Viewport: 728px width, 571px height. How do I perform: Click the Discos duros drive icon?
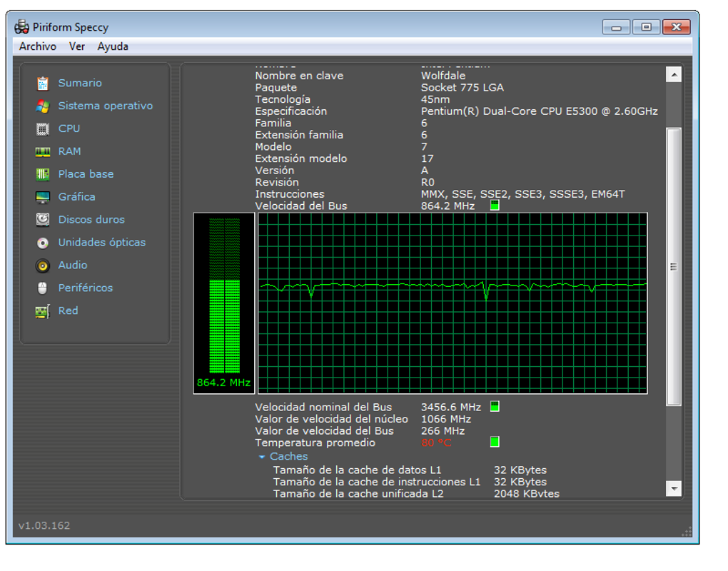(43, 220)
